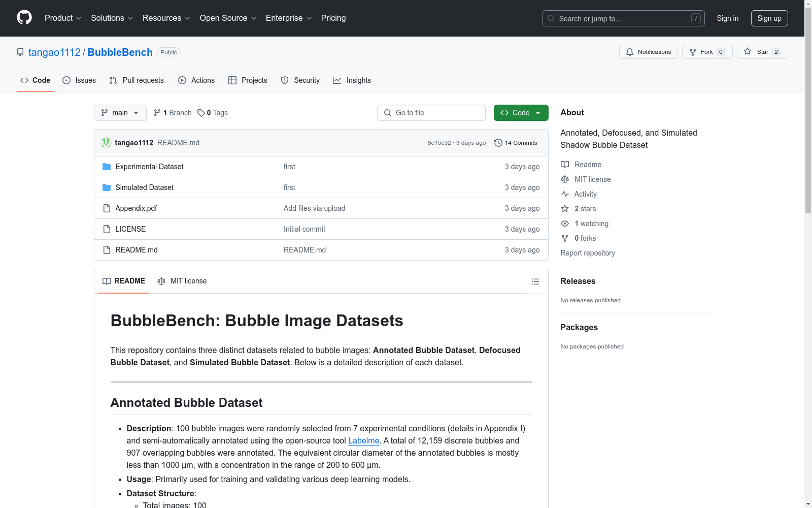Click the 'No packages published' text
The height and width of the screenshot is (508, 812).
pyautogui.click(x=592, y=346)
